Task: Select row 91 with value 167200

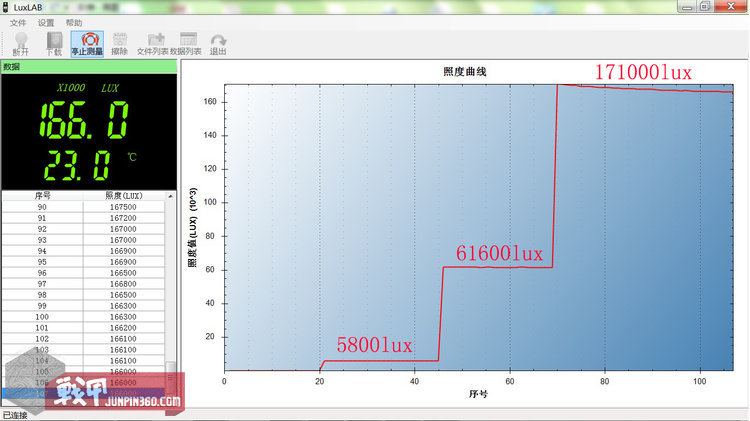Action: 83,218
